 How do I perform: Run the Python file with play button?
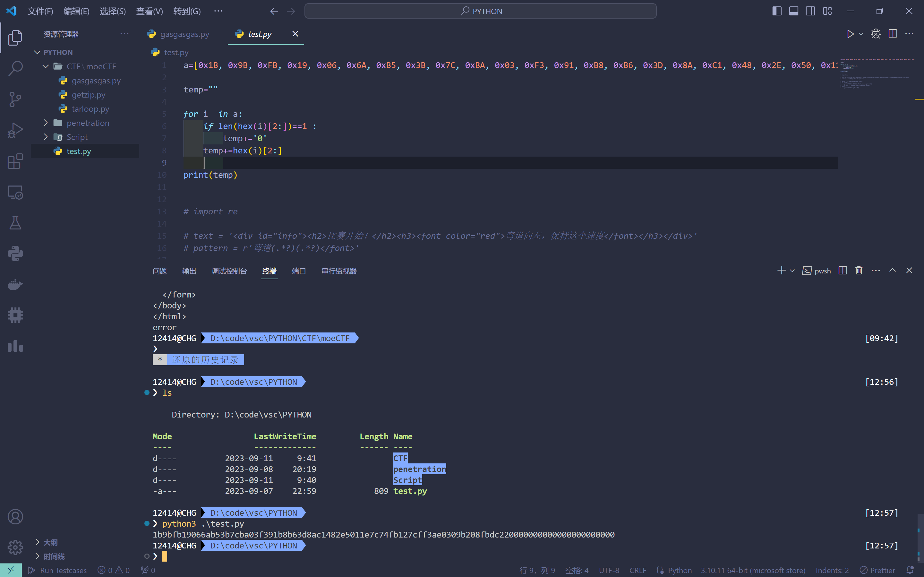pyautogui.click(x=850, y=34)
